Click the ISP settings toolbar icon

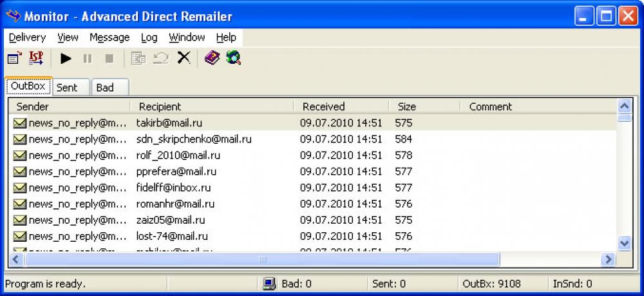pos(35,58)
